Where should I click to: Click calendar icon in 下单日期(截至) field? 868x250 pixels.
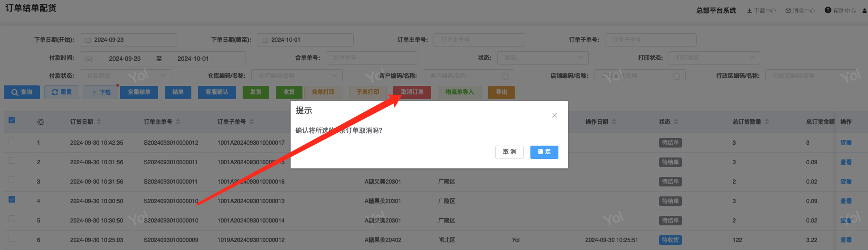[265, 40]
